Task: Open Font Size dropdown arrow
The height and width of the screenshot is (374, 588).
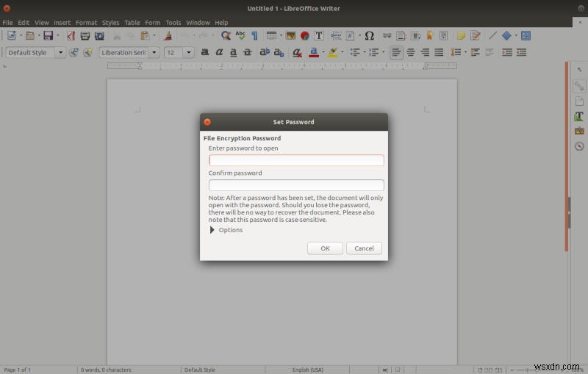Action: click(189, 52)
